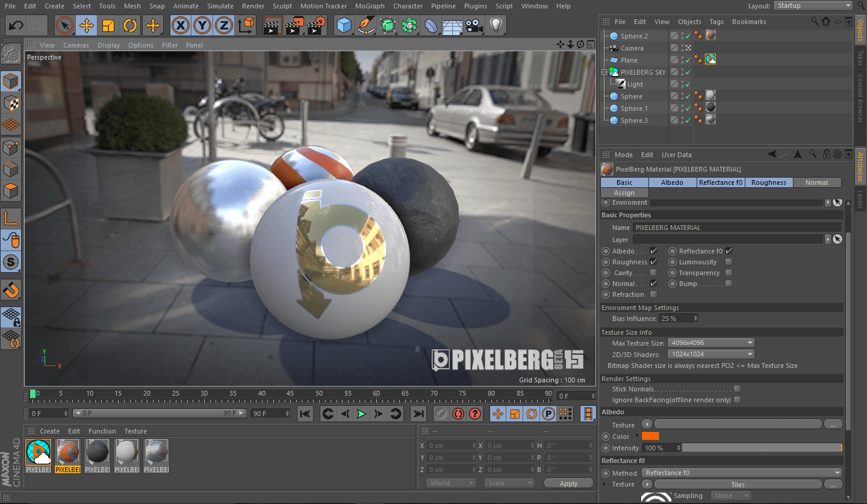
Task: Select the Rotate tool in toolbar
Action: tap(130, 26)
